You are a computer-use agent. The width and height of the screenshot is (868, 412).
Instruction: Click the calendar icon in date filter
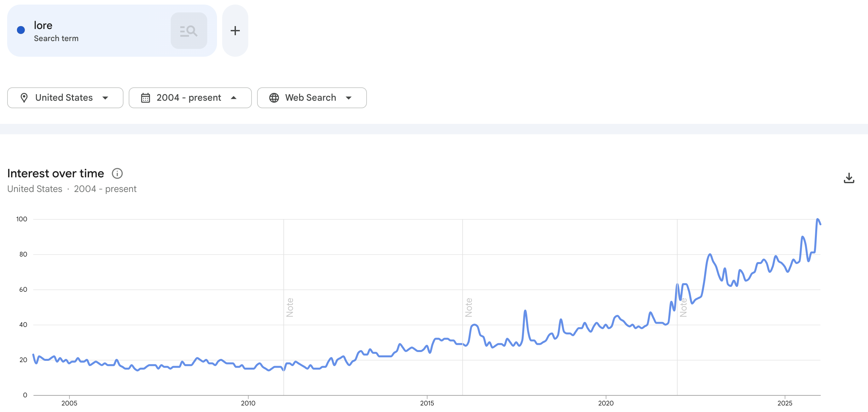(x=145, y=98)
